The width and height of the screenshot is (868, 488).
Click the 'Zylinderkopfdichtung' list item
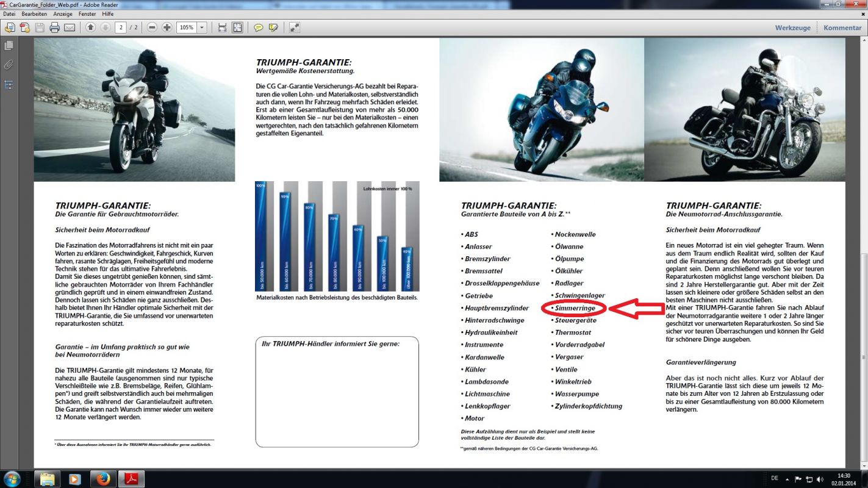pos(587,406)
